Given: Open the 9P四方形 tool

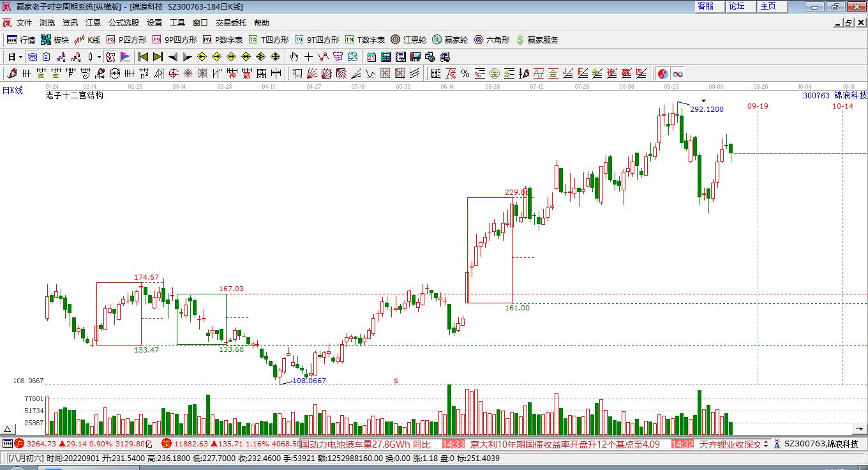Looking at the screenshot, I should coord(174,40).
